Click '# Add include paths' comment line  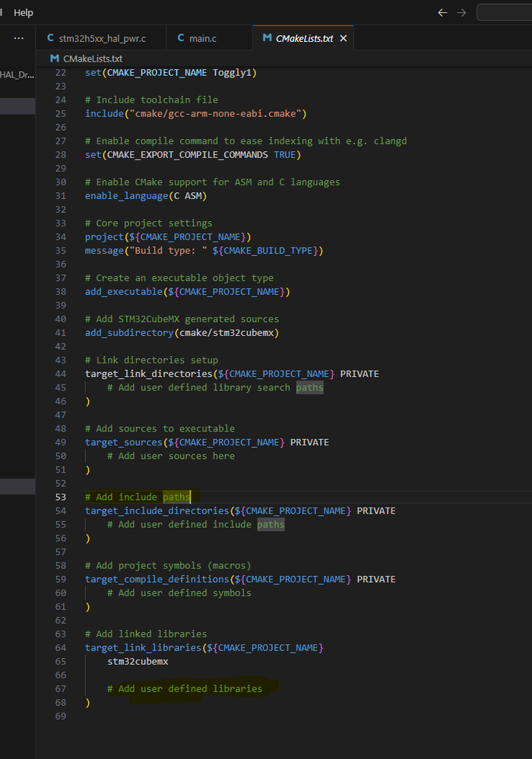click(x=138, y=497)
